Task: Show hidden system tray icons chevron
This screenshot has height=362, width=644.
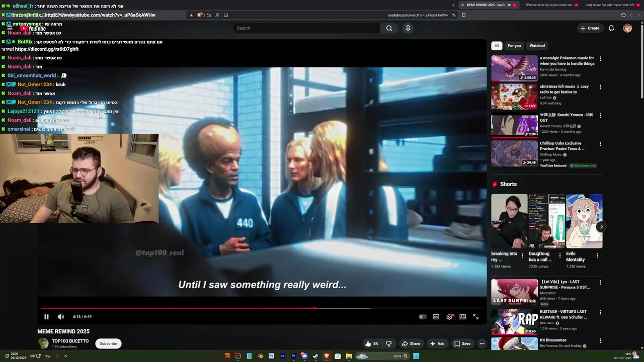Action: (x=65, y=356)
